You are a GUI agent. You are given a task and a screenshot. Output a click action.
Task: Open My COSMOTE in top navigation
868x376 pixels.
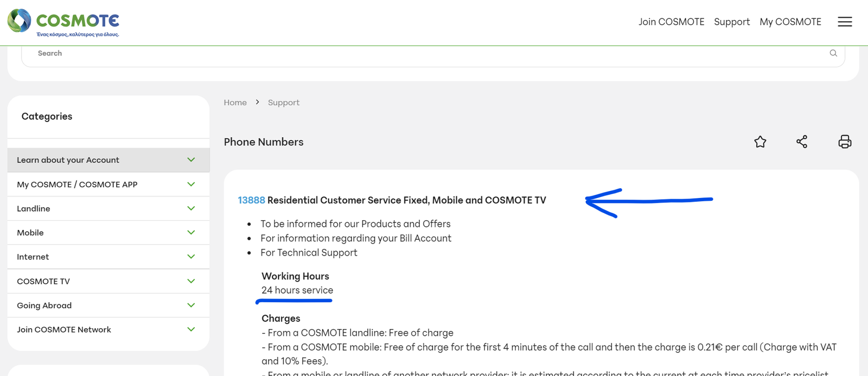pyautogui.click(x=790, y=22)
